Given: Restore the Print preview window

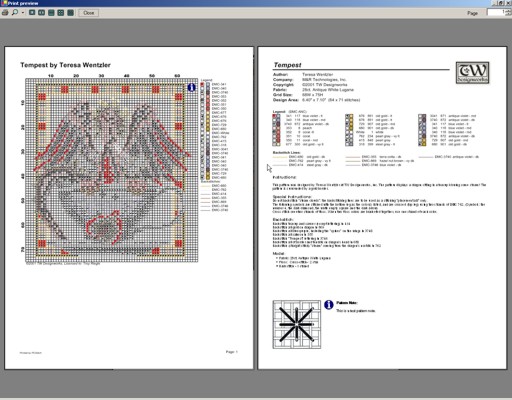Looking at the screenshot, I should pyautogui.click(x=501, y=3).
